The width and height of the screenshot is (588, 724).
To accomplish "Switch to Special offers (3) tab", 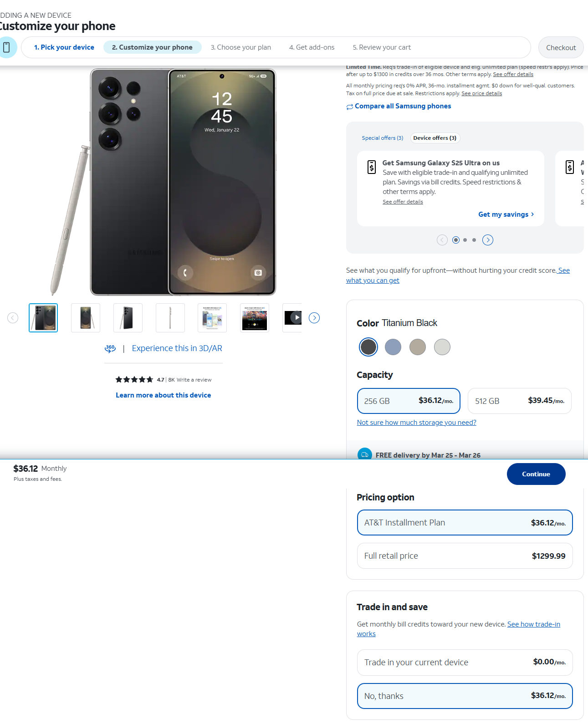I will click(383, 138).
